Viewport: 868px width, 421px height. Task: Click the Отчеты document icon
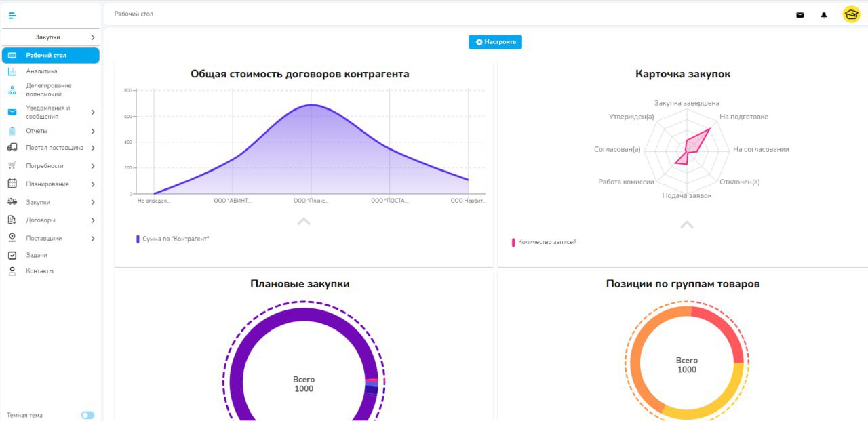pyautogui.click(x=11, y=131)
